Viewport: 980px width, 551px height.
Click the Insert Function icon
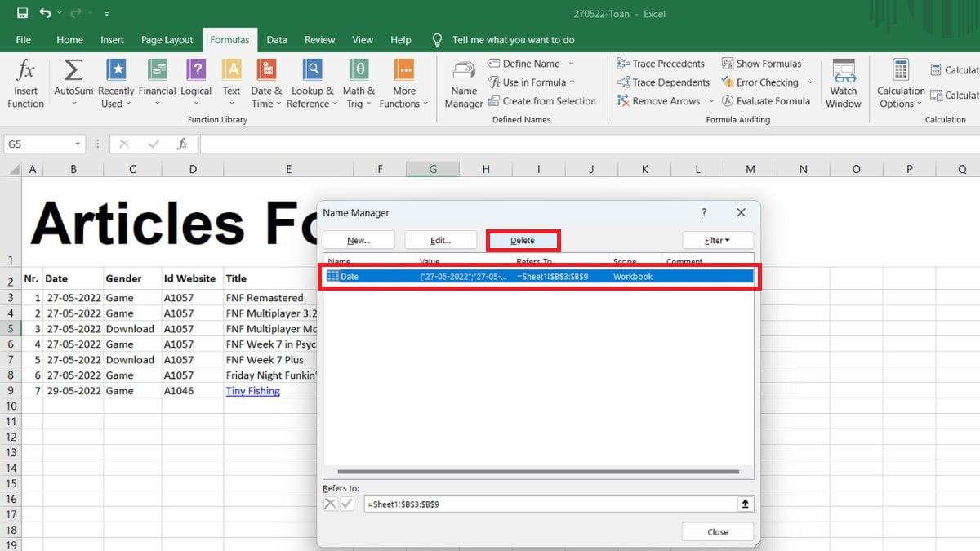pos(26,83)
